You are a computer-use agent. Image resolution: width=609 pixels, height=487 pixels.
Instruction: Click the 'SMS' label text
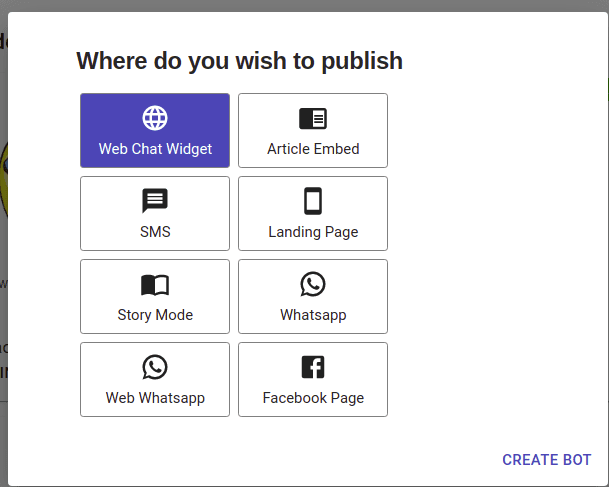coord(155,232)
